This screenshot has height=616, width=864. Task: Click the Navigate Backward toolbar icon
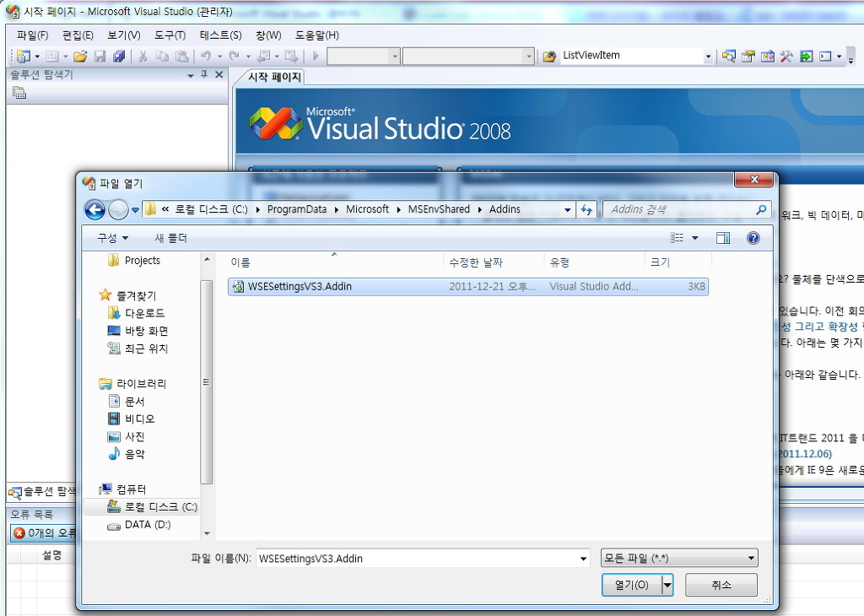tap(264, 56)
